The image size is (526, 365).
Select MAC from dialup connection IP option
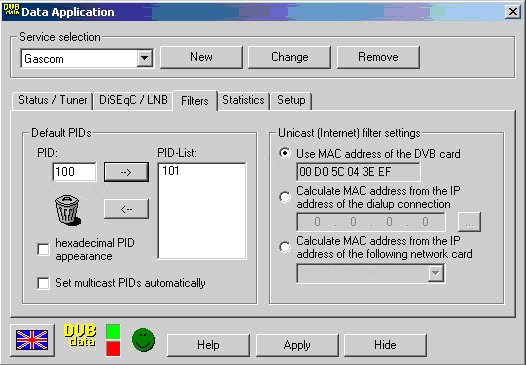[x=285, y=197]
